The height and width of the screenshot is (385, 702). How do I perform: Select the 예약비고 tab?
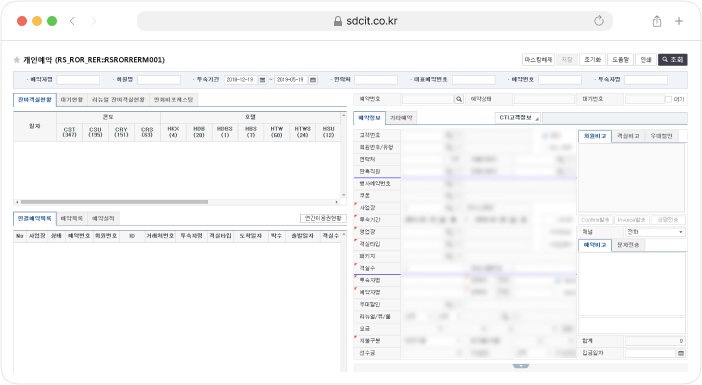pos(595,245)
